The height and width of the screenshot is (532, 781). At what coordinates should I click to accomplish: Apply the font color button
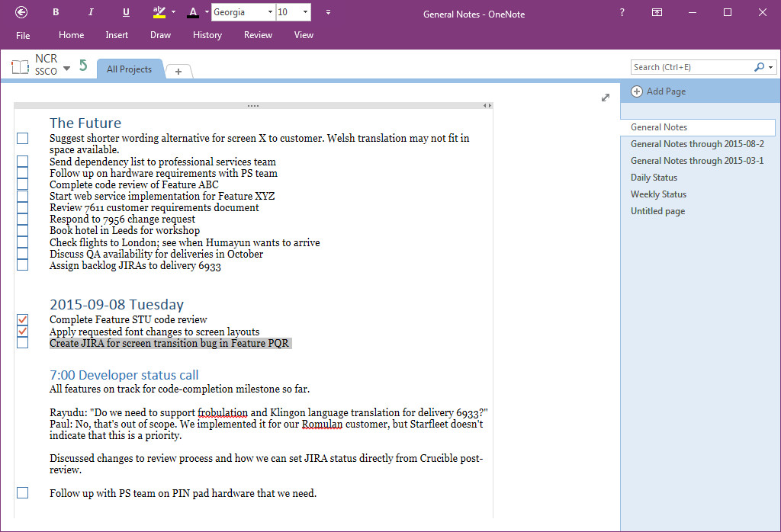[x=193, y=12]
